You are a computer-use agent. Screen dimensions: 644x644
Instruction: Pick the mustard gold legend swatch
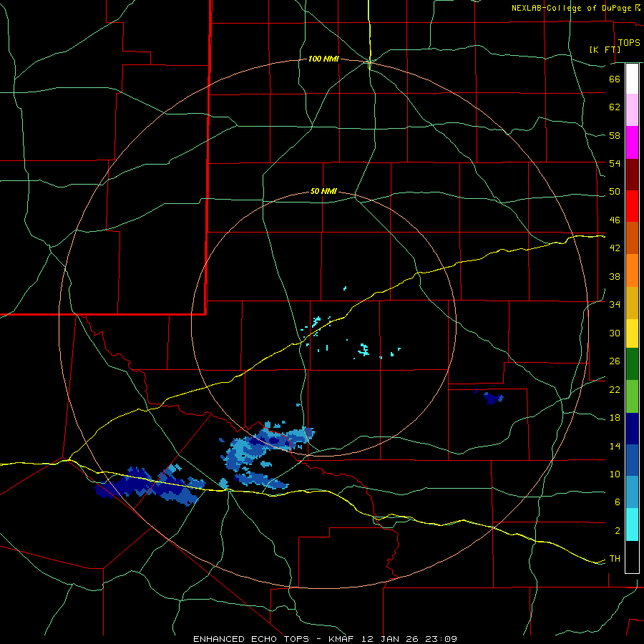(632, 303)
